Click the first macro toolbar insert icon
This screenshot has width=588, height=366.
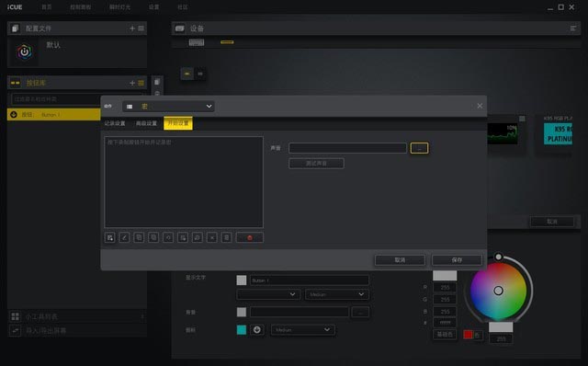coord(110,237)
